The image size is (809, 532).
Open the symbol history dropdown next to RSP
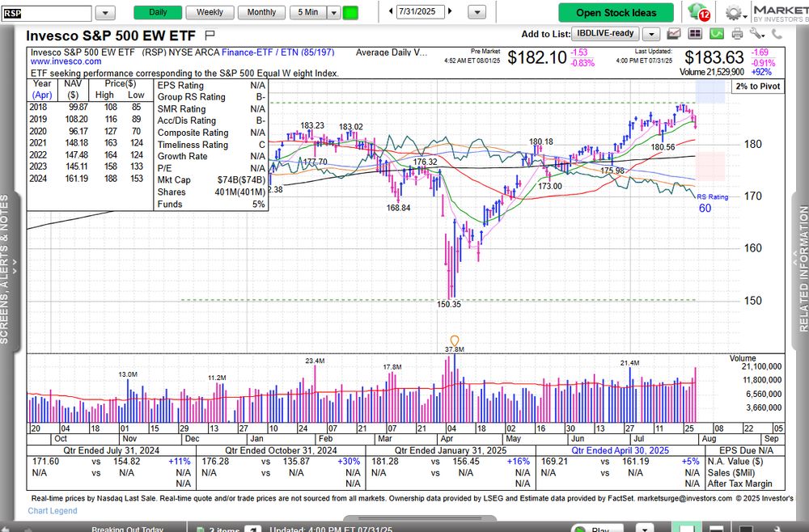tap(105, 12)
